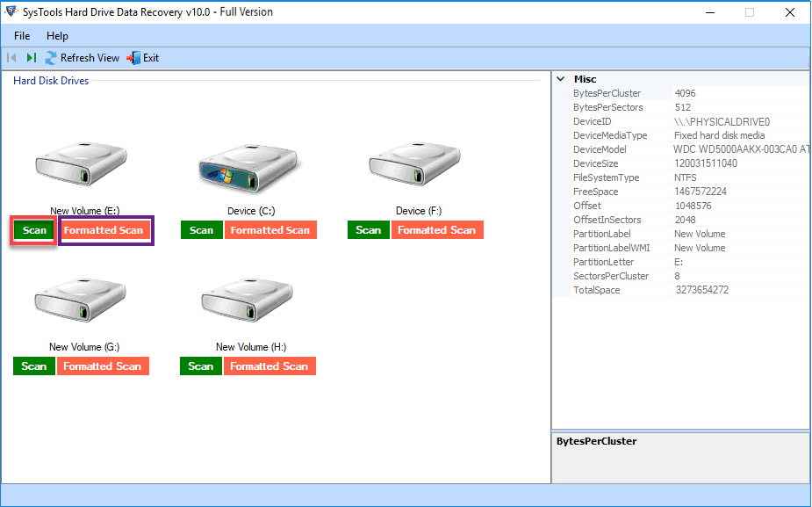Click the Refresh View toolbar icon
812x507 pixels.
click(x=52, y=58)
